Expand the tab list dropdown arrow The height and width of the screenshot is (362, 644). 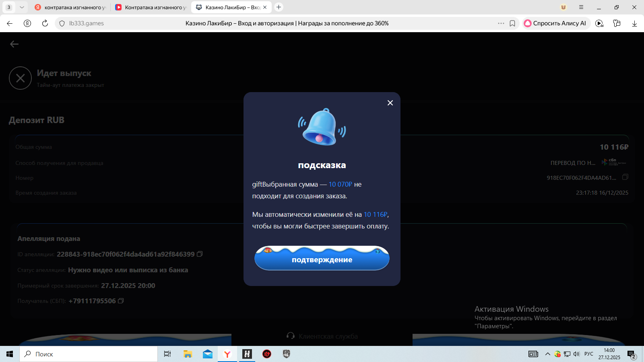pos(22,7)
